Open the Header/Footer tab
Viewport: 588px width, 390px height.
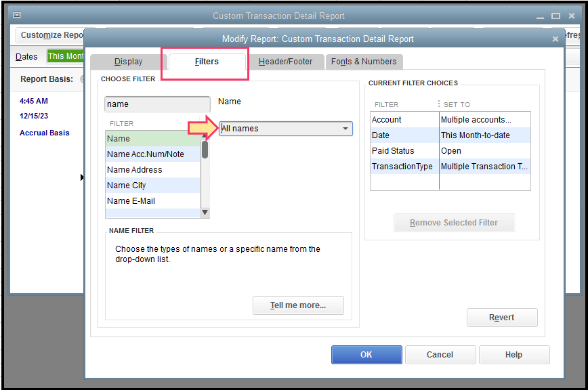click(285, 62)
